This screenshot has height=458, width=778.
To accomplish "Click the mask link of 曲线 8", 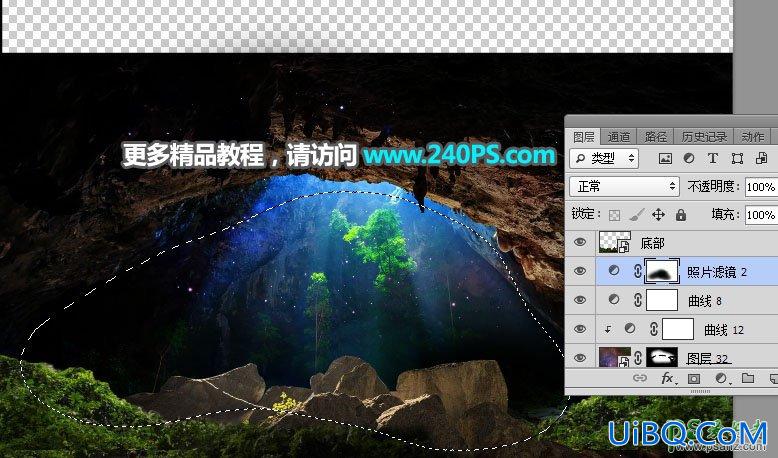I will point(638,300).
